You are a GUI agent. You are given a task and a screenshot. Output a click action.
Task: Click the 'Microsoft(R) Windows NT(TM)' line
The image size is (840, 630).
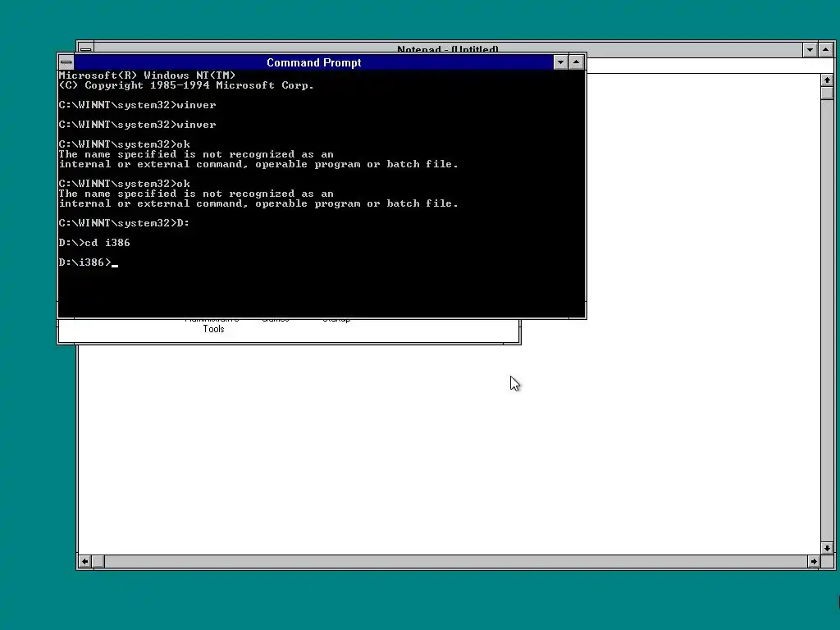click(x=147, y=75)
